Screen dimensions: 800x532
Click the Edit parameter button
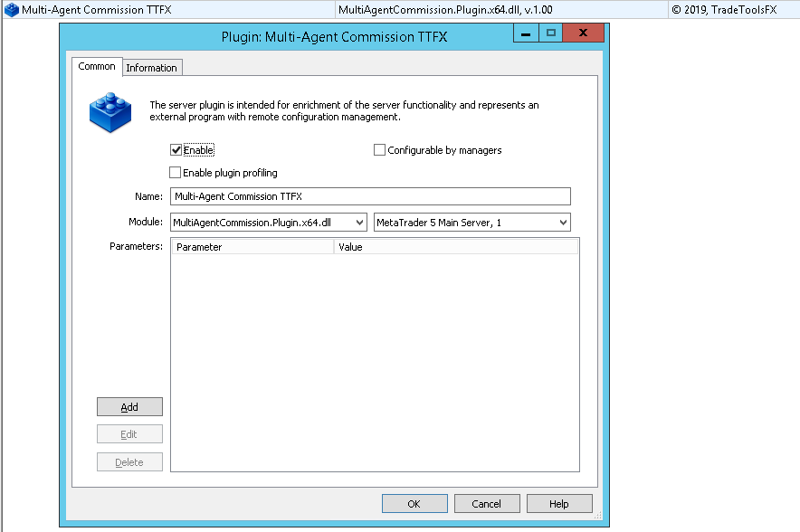[x=129, y=434]
